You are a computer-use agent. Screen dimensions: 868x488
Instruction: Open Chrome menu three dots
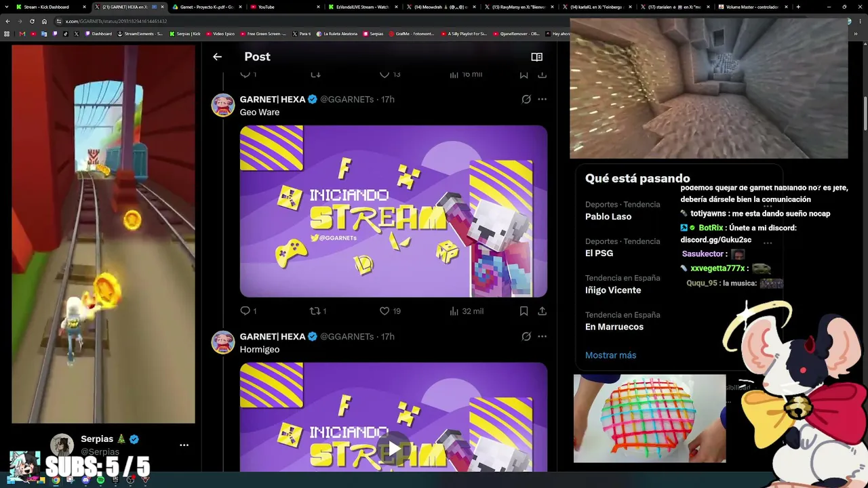(x=861, y=21)
